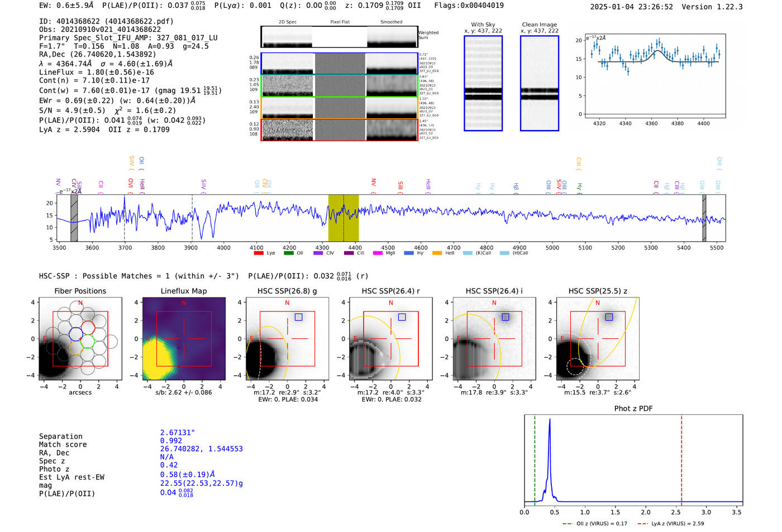Viewport: 782px width, 532px height.
Task: Click 'LyA z (VIRUS) = 2.59' legend entry
Action: pos(670,524)
